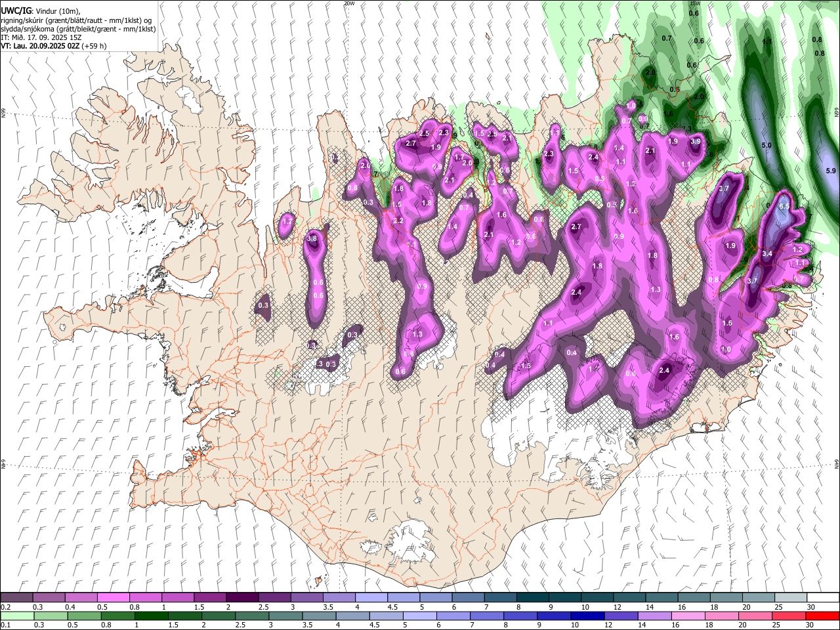Pick the 5 swatch in the lower rain scale

[x=420, y=616]
